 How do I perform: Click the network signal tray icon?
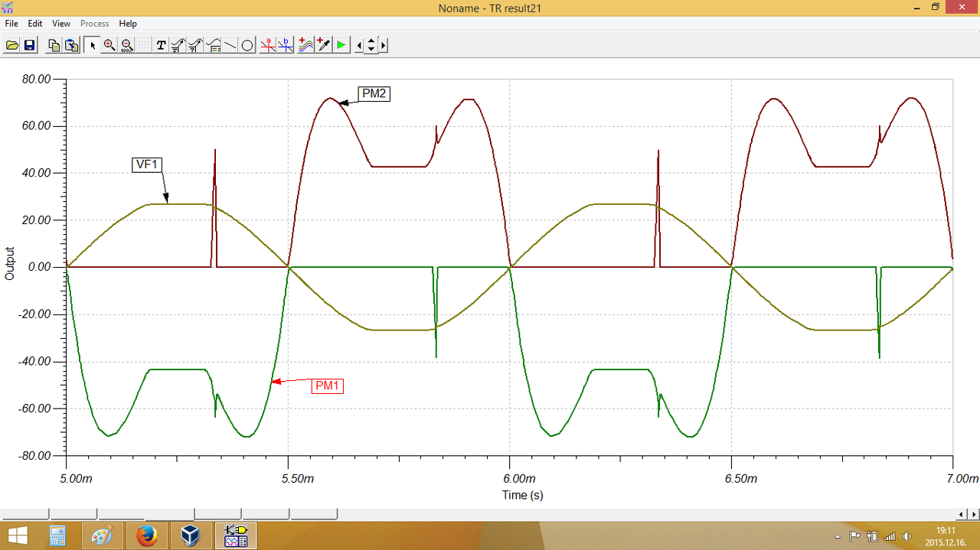[890, 536]
